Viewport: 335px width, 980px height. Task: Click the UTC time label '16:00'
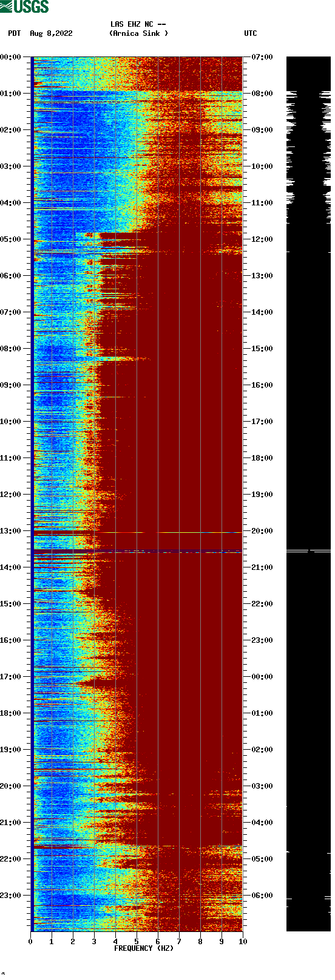(262, 385)
